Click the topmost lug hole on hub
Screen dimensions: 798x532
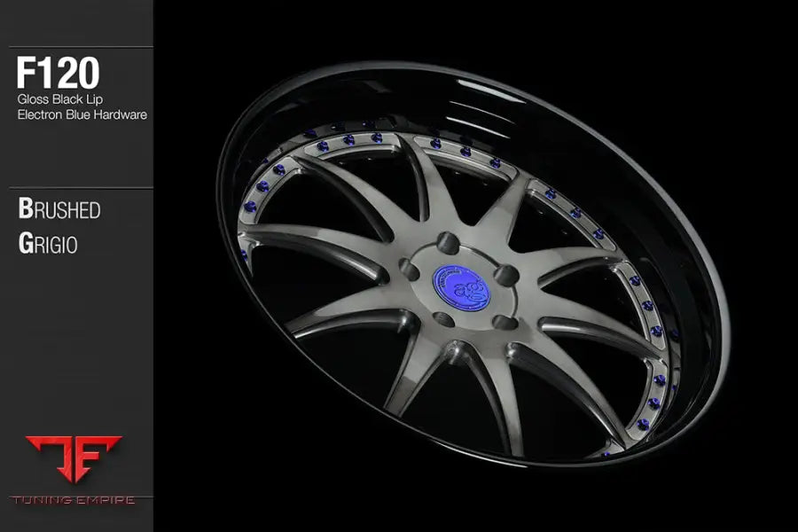click(x=449, y=243)
